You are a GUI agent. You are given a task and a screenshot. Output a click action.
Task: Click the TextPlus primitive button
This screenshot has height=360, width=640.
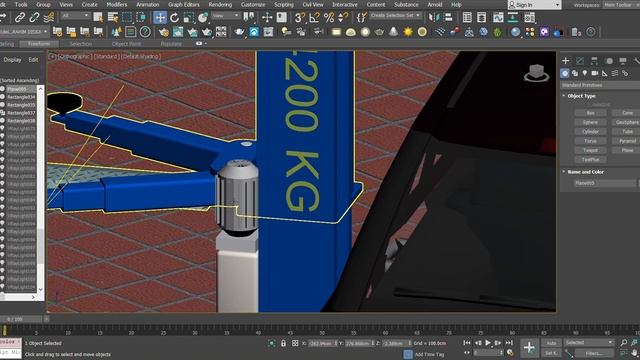(x=590, y=160)
